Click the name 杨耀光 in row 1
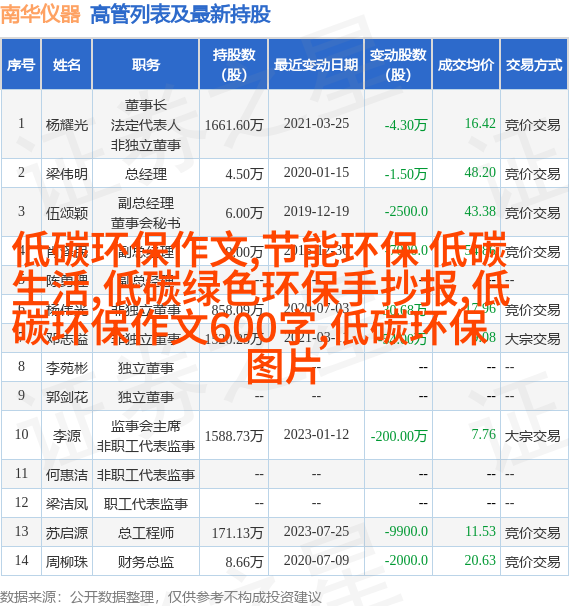Image resolution: width=569 pixels, height=606 pixels. [66, 125]
